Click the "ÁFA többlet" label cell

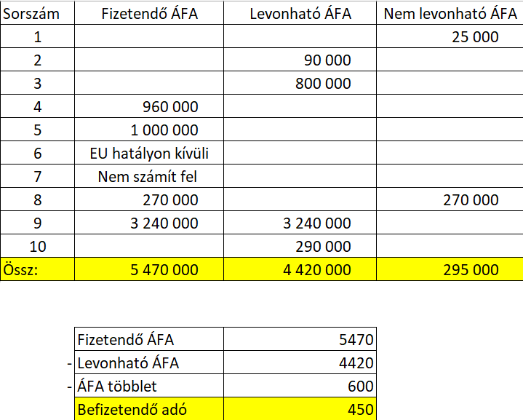pyautogui.click(x=149, y=387)
